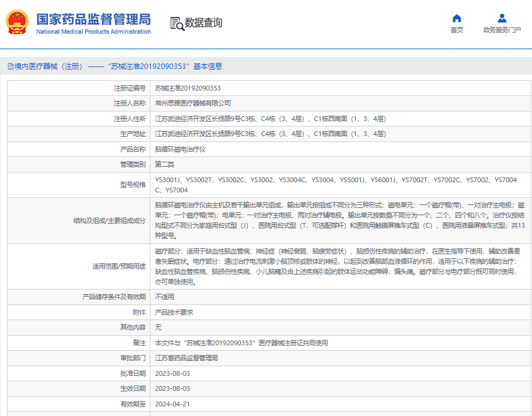Select product name 脑循环磁电治疗仪
The image size is (532, 416).
(x=180, y=149)
